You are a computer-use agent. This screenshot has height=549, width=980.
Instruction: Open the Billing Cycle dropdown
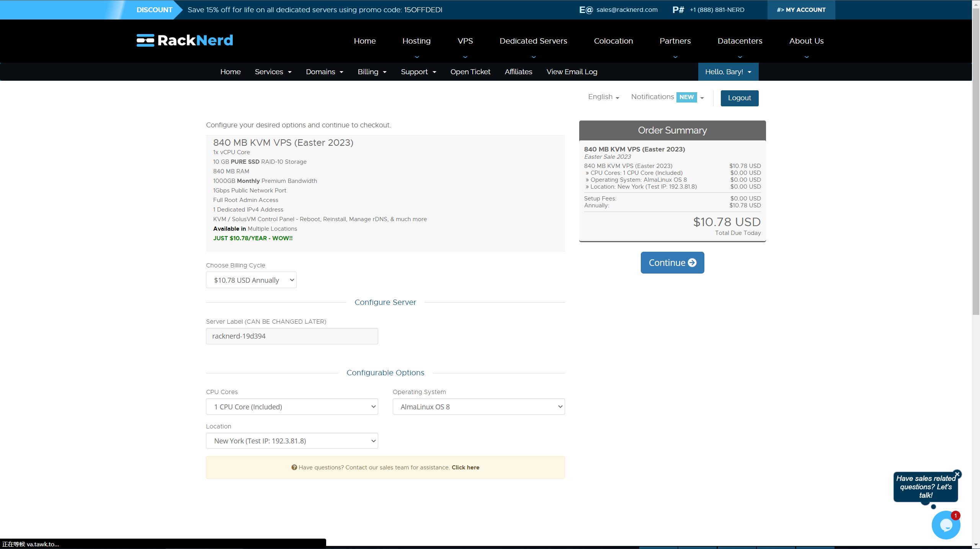pyautogui.click(x=251, y=280)
